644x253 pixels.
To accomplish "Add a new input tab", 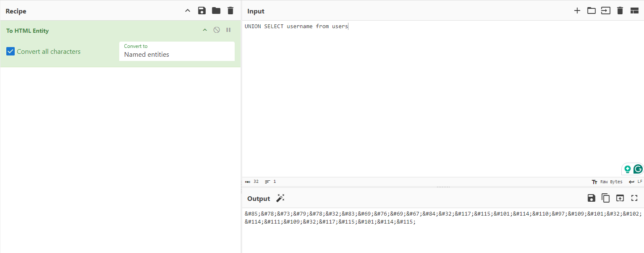I will click(x=577, y=11).
